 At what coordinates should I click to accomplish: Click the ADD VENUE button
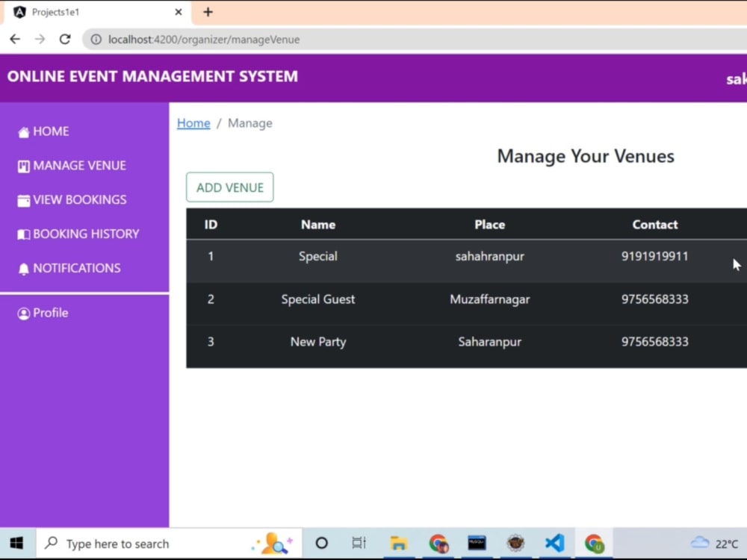pos(229,187)
